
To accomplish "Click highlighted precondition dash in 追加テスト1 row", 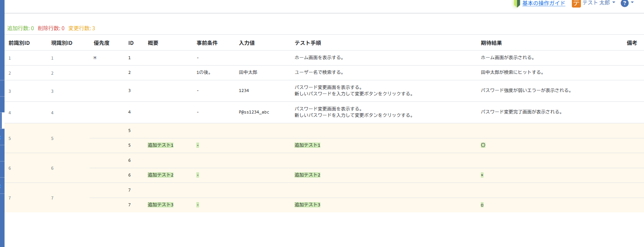I will 198,145.
